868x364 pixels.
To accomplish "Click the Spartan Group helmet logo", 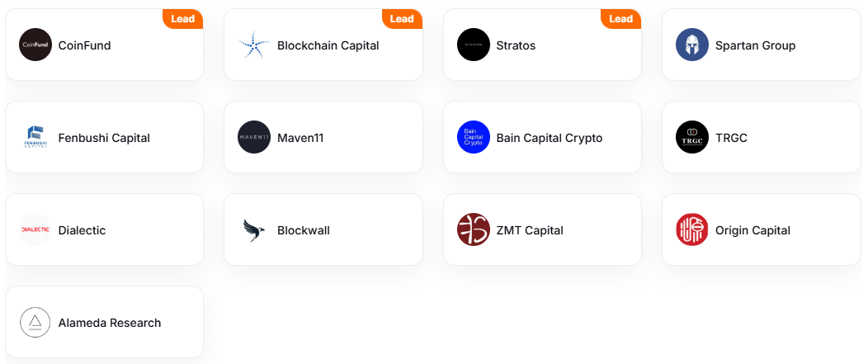I will click(x=692, y=45).
